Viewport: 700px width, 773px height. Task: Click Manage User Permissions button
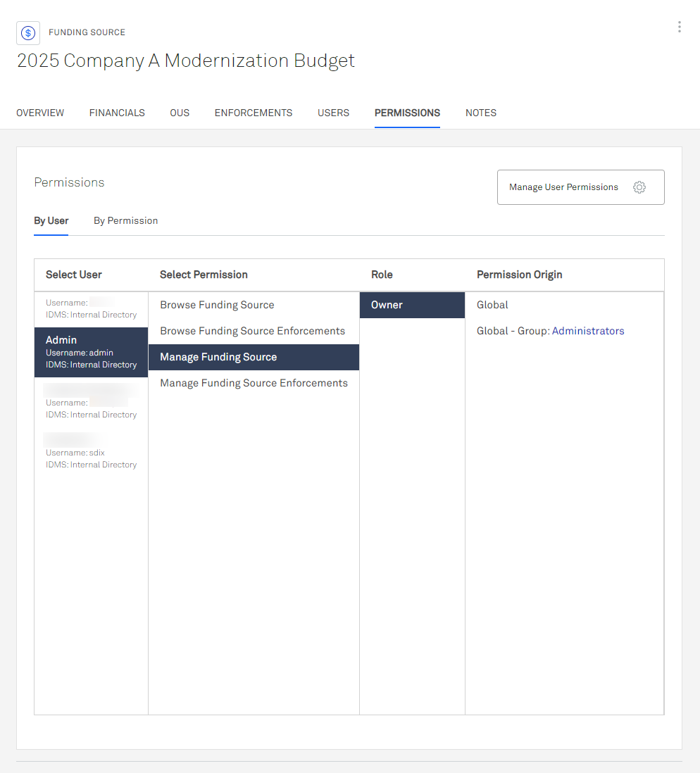pyautogui.click(x=580, y=187)
